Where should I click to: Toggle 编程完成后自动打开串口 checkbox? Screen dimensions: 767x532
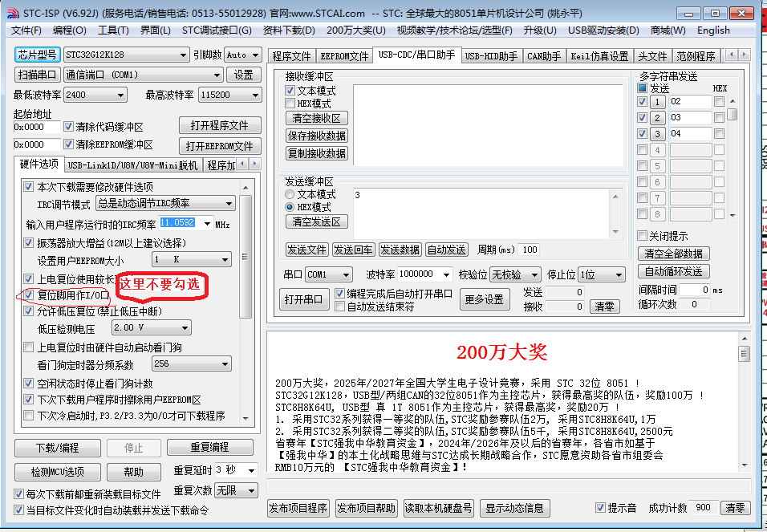pos(339,293)
